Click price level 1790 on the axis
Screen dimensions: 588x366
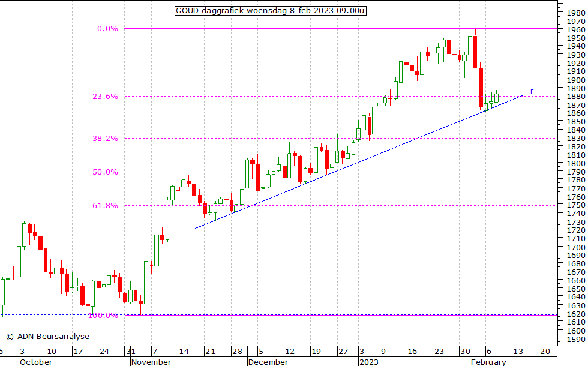click(x=576, y=172)
